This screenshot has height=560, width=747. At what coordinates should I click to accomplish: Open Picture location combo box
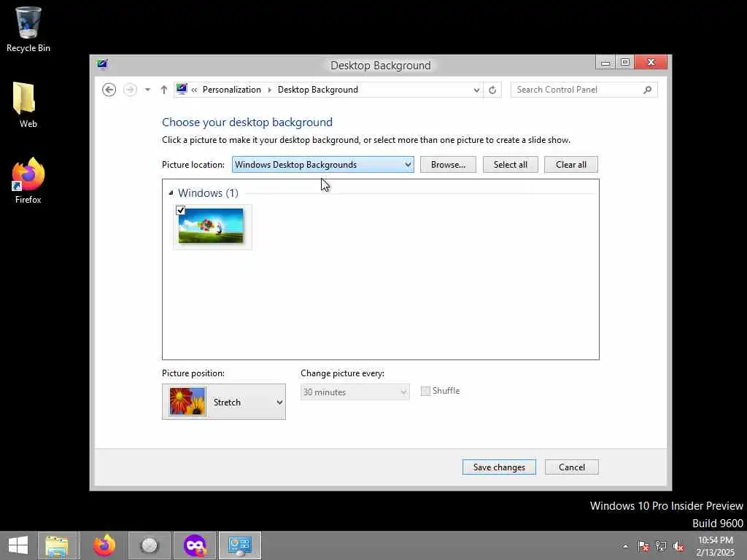coord(322,164)
